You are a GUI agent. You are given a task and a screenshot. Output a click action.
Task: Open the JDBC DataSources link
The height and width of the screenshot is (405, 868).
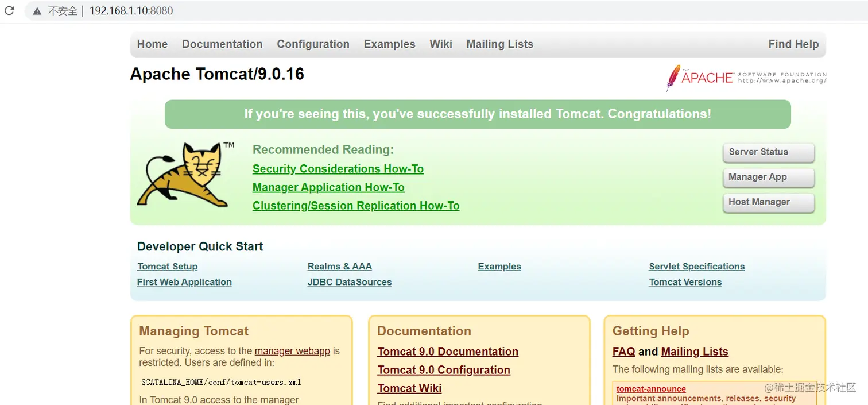[x=350, y=282]
